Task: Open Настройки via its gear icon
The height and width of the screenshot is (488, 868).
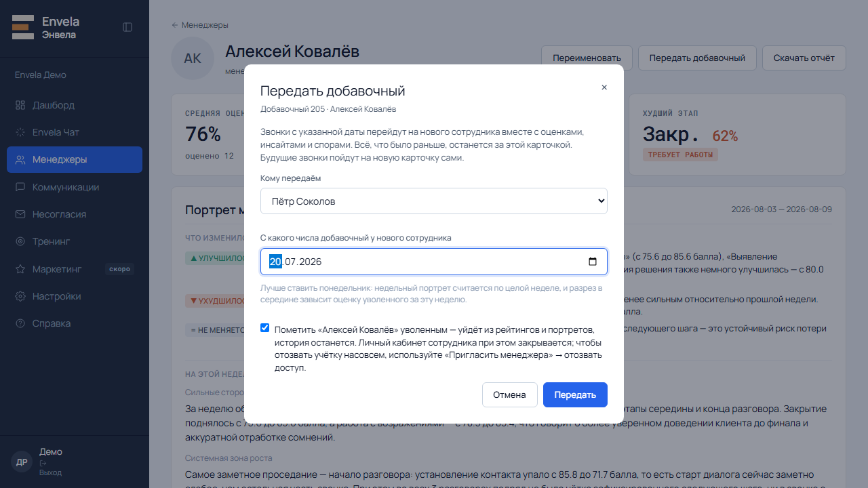Action: 20,296
